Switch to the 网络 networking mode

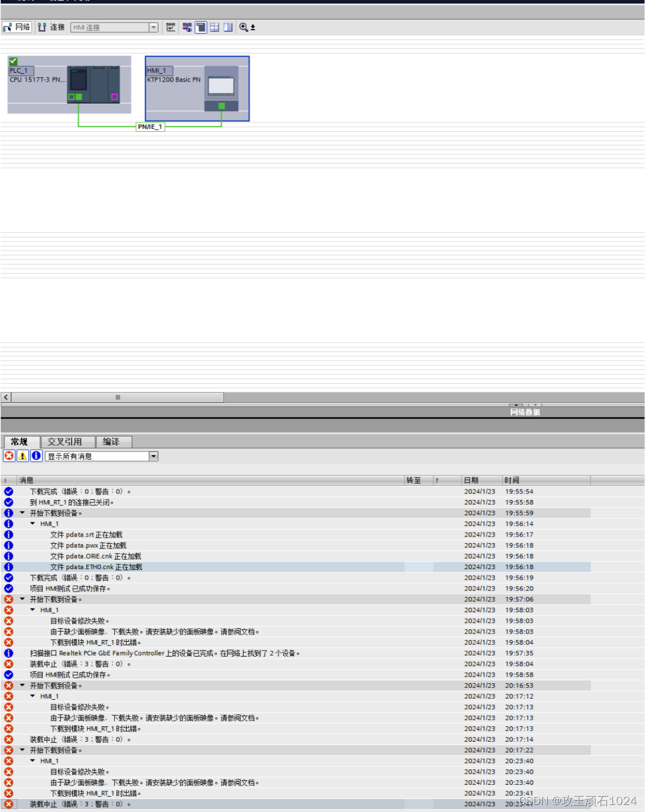17,27
